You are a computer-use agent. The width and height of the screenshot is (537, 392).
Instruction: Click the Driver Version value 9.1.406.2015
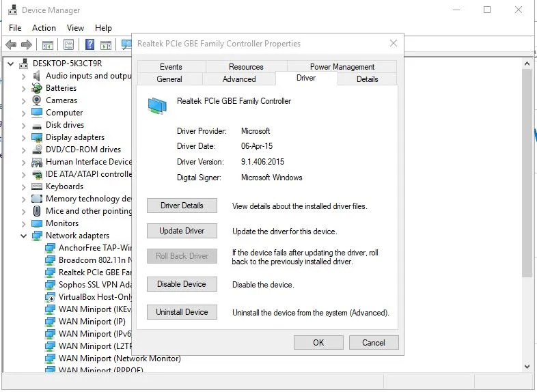click(262, 162)
